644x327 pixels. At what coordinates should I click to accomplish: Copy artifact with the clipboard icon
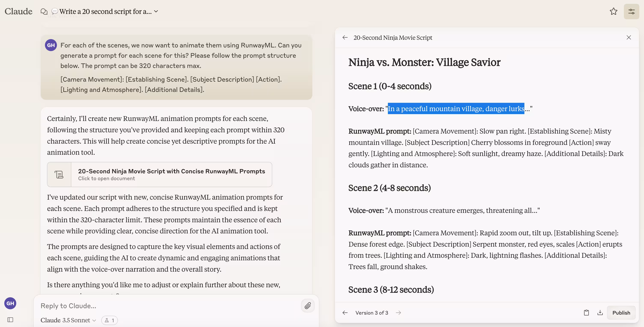[x=586, y=312]
